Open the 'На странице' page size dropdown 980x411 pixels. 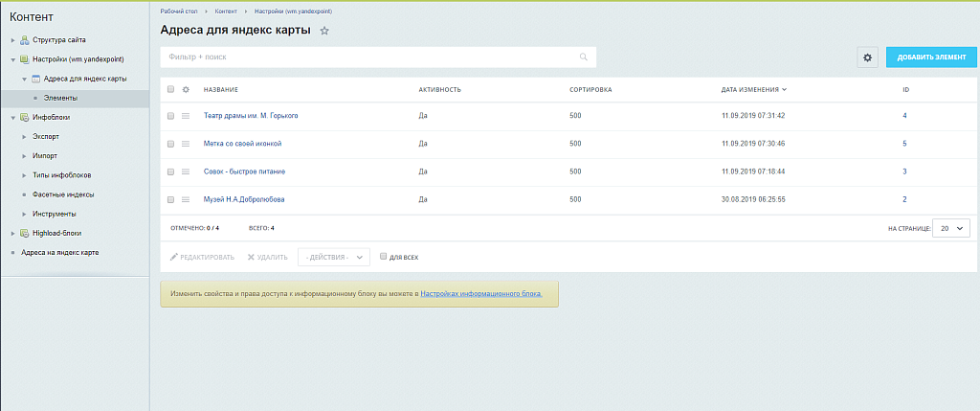951,228
